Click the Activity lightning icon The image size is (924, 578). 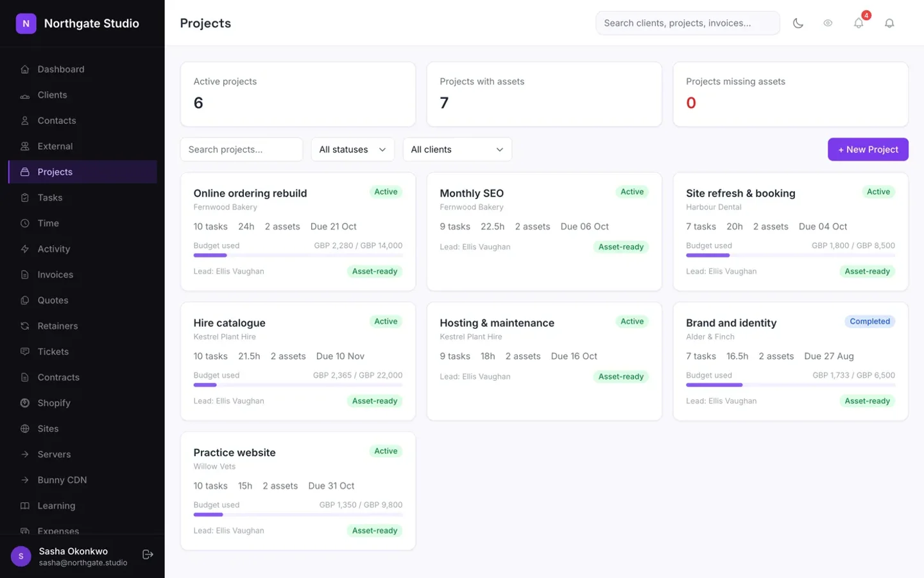25,249
